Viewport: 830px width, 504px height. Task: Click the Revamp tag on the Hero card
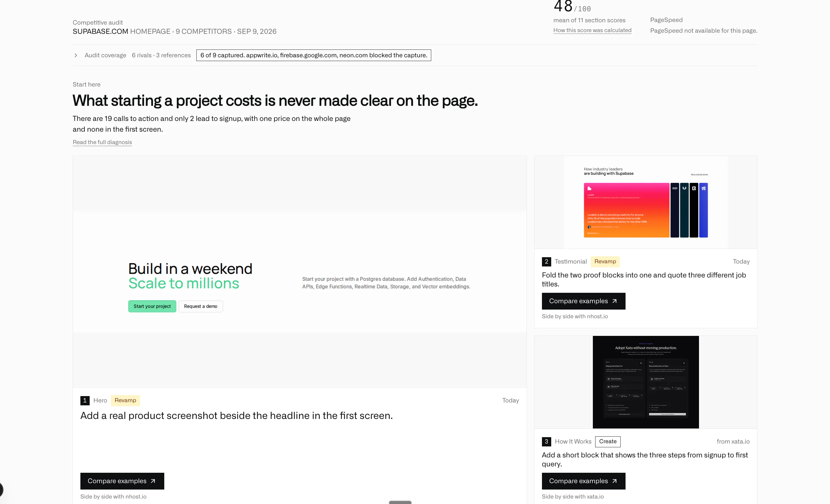coord(125,400)
